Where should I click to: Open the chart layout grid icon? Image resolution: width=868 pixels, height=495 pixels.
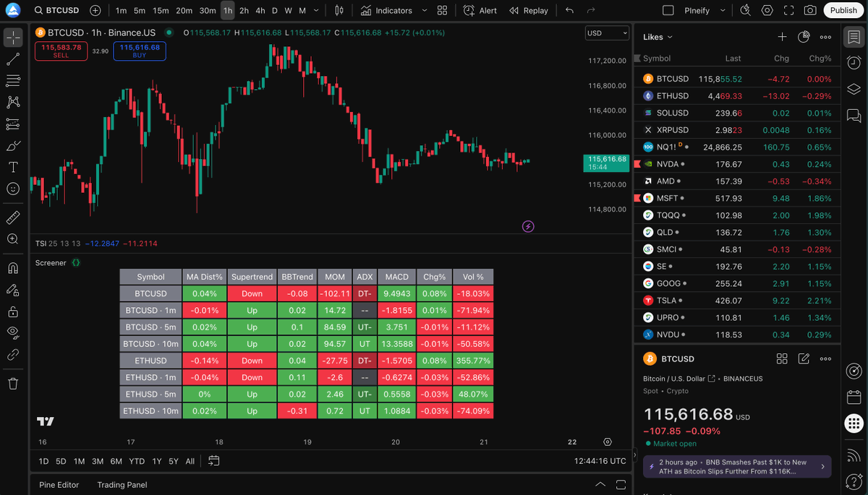click(442, 10)
